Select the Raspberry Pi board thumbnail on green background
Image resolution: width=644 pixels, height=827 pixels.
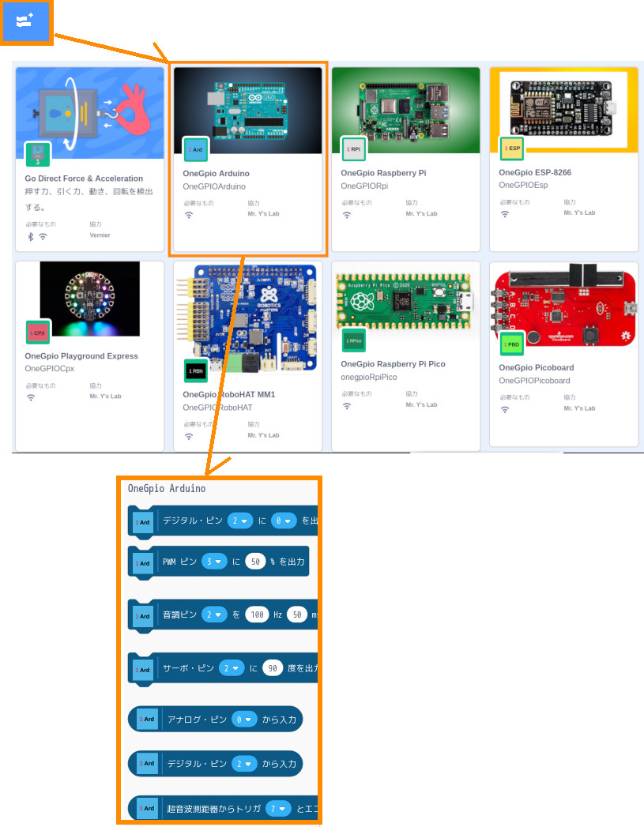(x=405, y=110)
